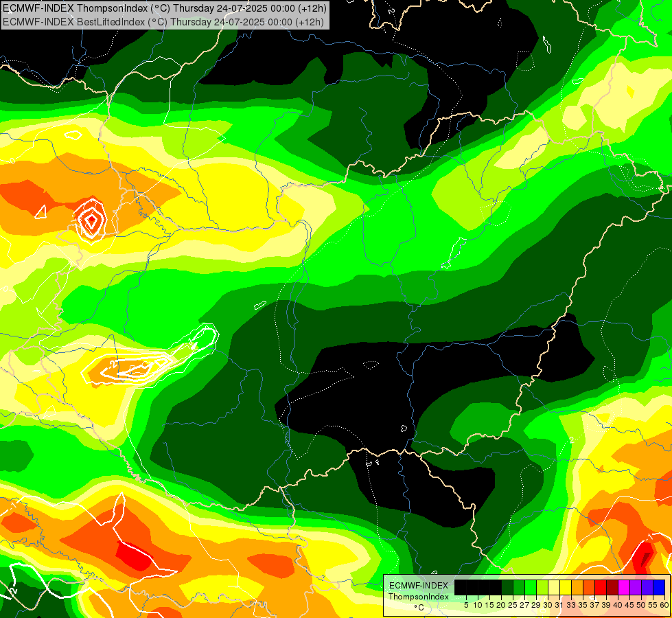
Task: Click the dark red 39–40 legend swatch
Action: point(612,588)
